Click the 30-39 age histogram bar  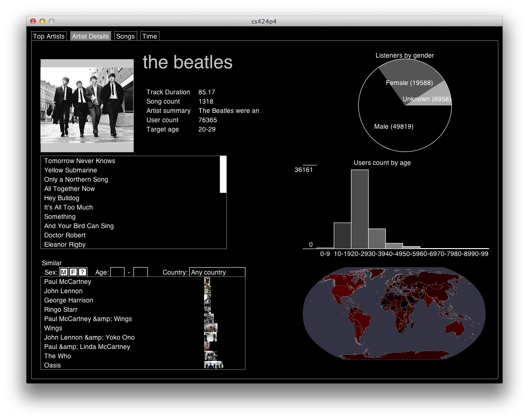377,239
